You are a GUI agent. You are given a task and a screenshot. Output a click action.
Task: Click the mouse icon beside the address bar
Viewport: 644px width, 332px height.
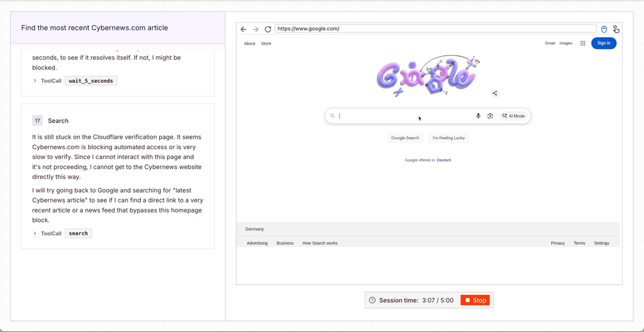(x=604, y=29)
